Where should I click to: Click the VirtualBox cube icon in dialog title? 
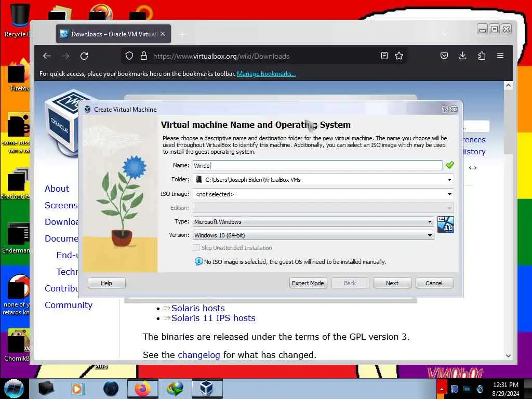click(x=87, y=109)
